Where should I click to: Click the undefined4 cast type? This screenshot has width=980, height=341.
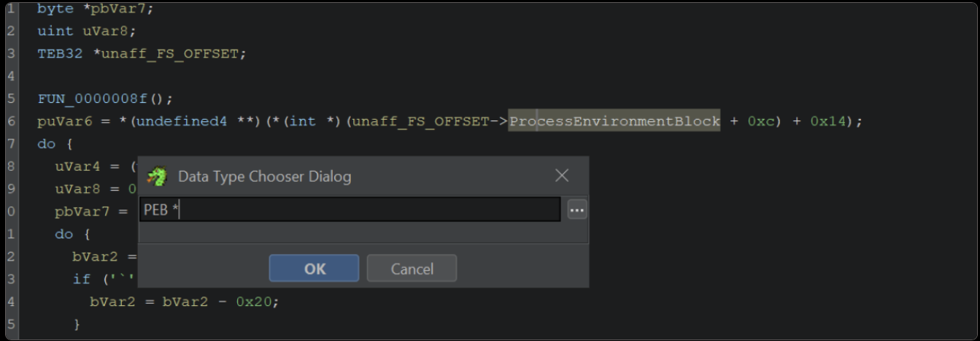[193, 121]
